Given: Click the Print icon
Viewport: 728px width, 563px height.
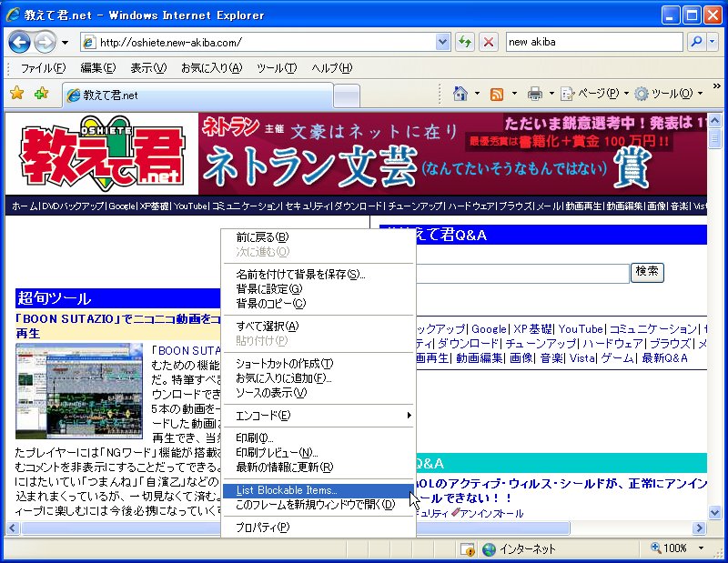Looking at the screenshot, I should [535, 95].
